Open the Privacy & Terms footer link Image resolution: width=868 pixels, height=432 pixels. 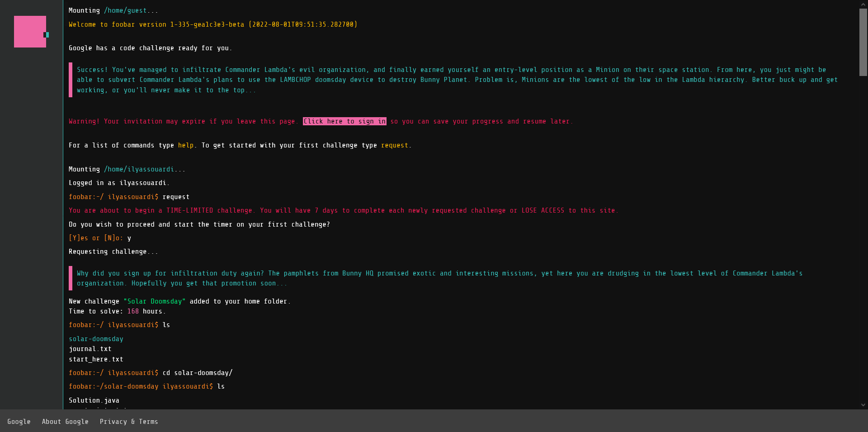point(129,422)
